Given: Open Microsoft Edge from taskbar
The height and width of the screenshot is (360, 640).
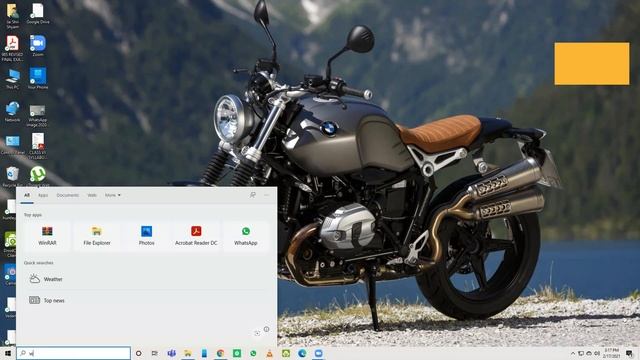Looking at the screenshot, I should (x=302, y=353).
